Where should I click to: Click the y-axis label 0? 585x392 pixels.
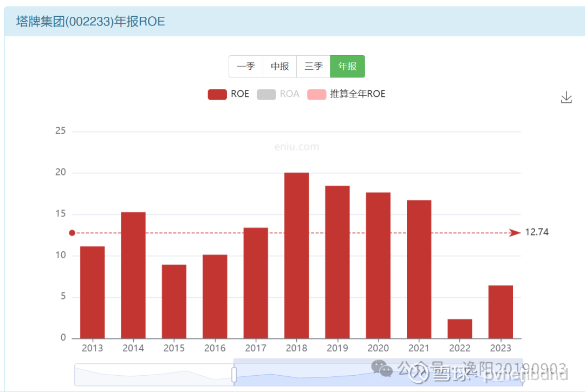[63, 338]
